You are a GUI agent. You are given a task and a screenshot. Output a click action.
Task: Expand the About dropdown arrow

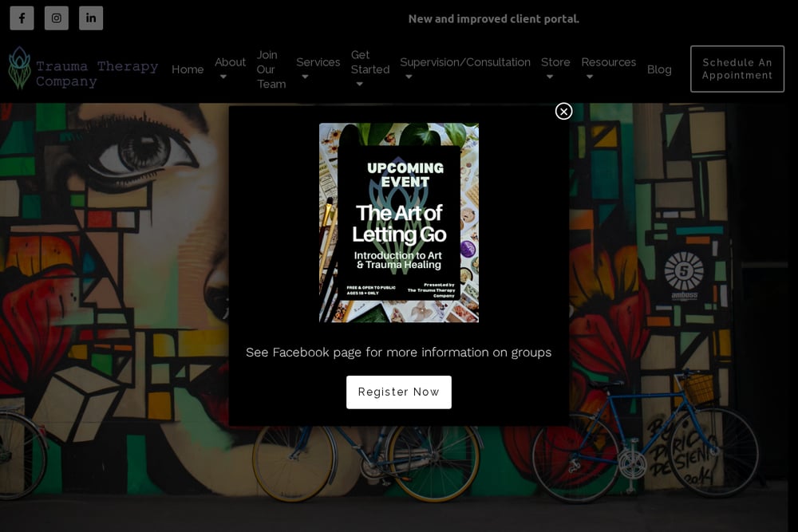[x=223, y=77]
